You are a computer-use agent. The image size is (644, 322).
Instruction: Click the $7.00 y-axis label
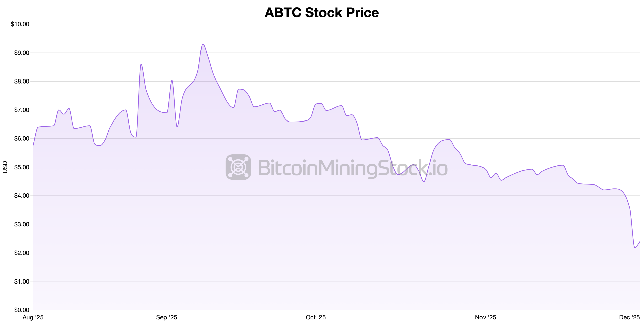click(x=22, y=110)
